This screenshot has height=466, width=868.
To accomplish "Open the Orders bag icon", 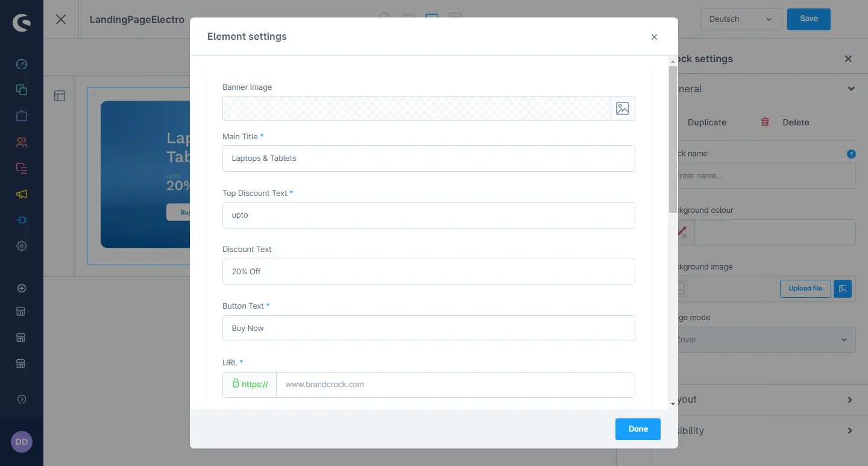I will (22, 116).
